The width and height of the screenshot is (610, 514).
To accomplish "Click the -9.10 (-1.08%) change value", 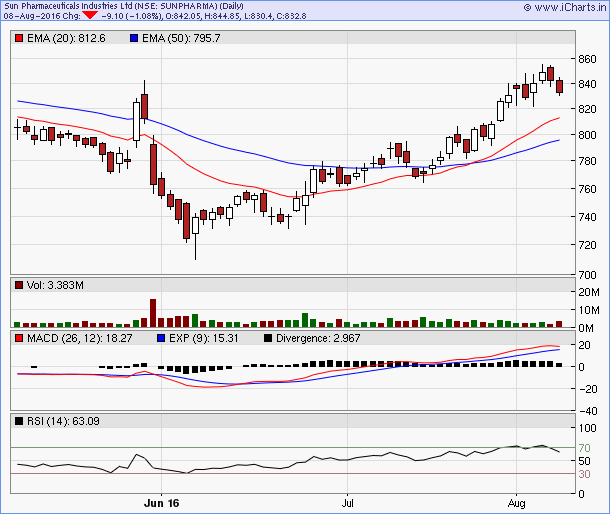I will click(131, 16).
